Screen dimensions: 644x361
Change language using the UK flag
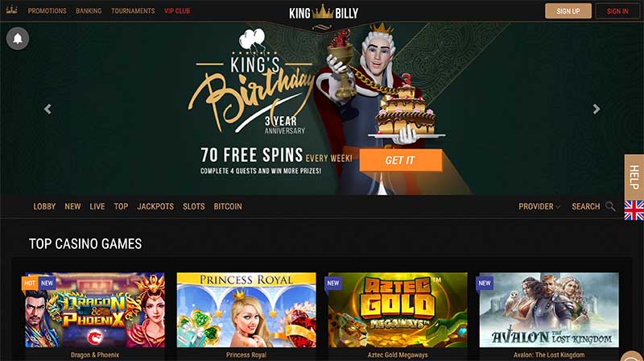634,210
